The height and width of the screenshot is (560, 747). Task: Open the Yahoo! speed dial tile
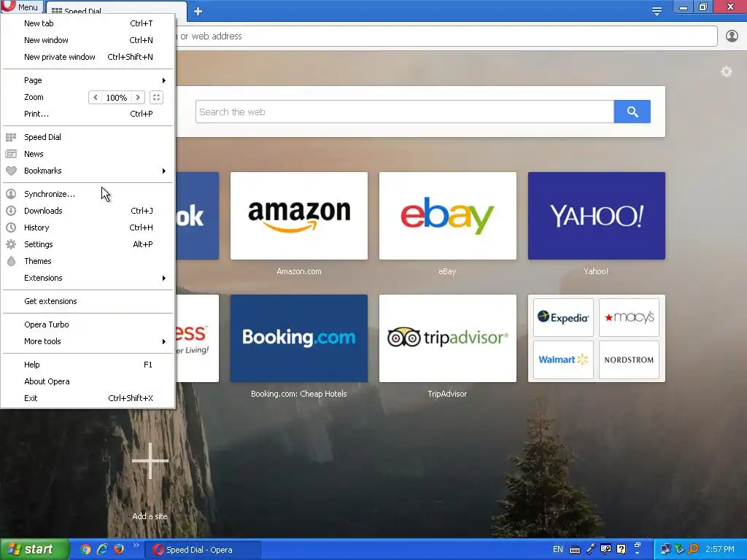pyautogui.click(x=597, y=216)
